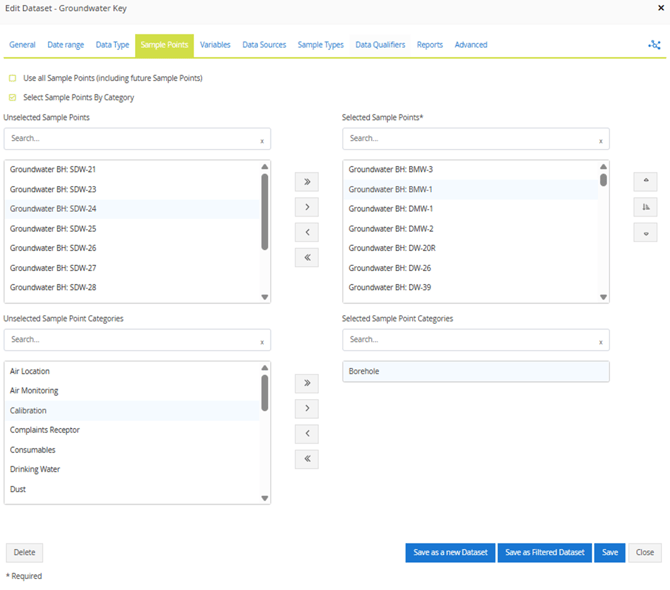This screenshot has height=590, width=670.
Task: Move all sample points to selected list
Action: coord(306,183)
